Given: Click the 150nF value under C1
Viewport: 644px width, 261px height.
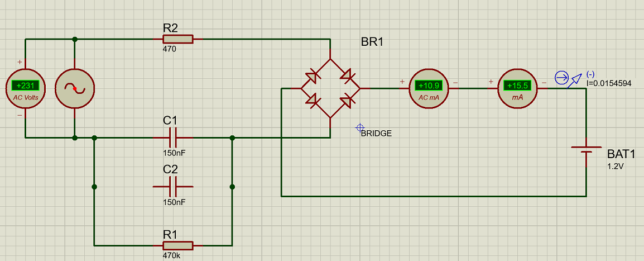Looking at the screenshot, I should [174, 153].
